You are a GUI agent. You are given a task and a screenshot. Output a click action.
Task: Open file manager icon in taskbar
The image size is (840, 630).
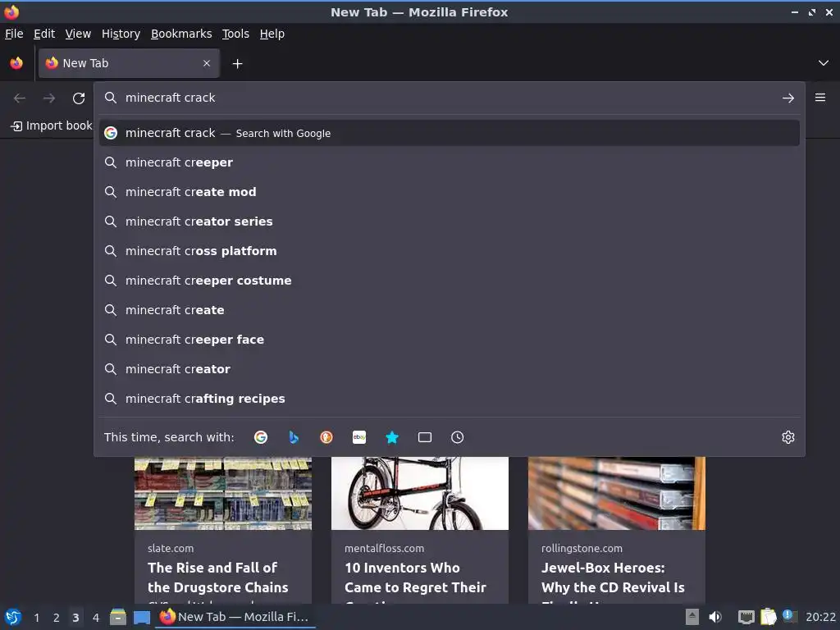[x=118, y=617]
